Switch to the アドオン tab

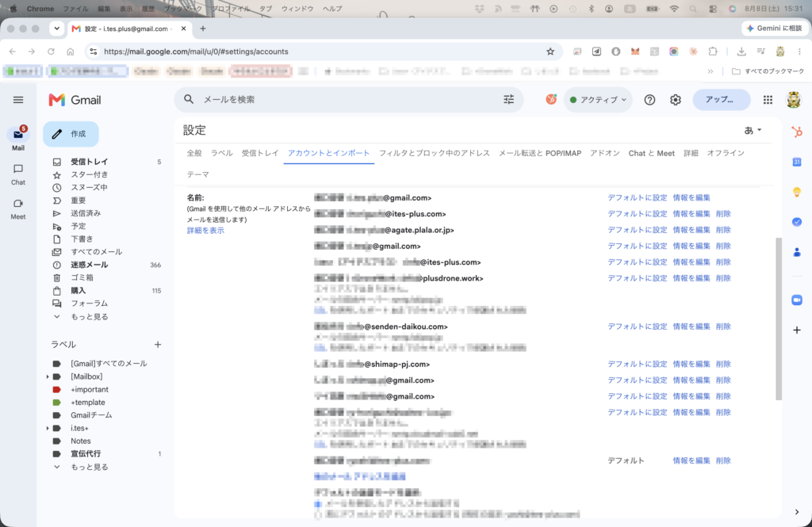(605, 153)
